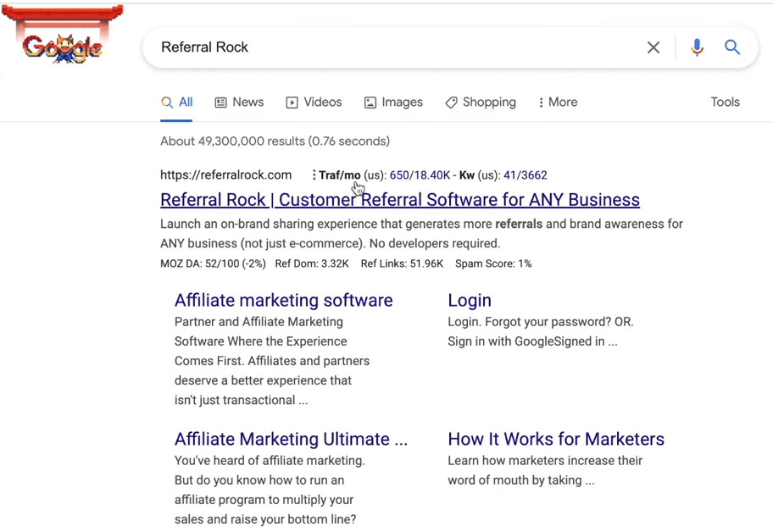Open Referral Rock Customer Referral Software result
773x532 pixels.
[x=399, y=200]
